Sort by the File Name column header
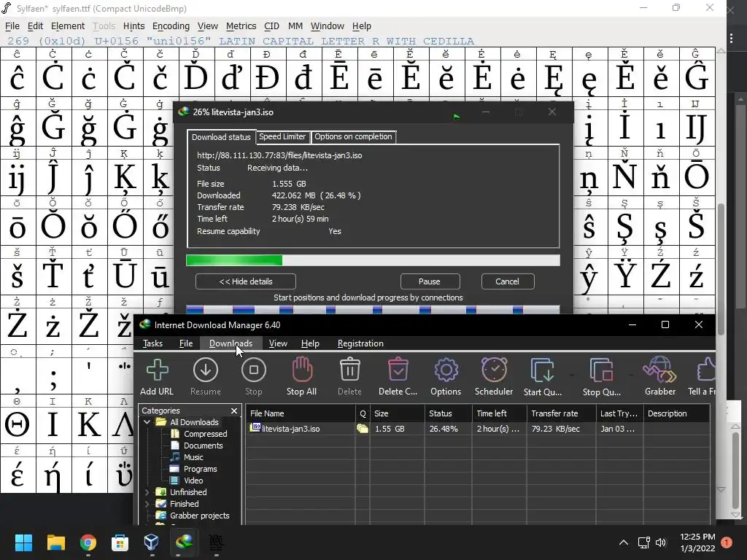 (x=300, y=413)
